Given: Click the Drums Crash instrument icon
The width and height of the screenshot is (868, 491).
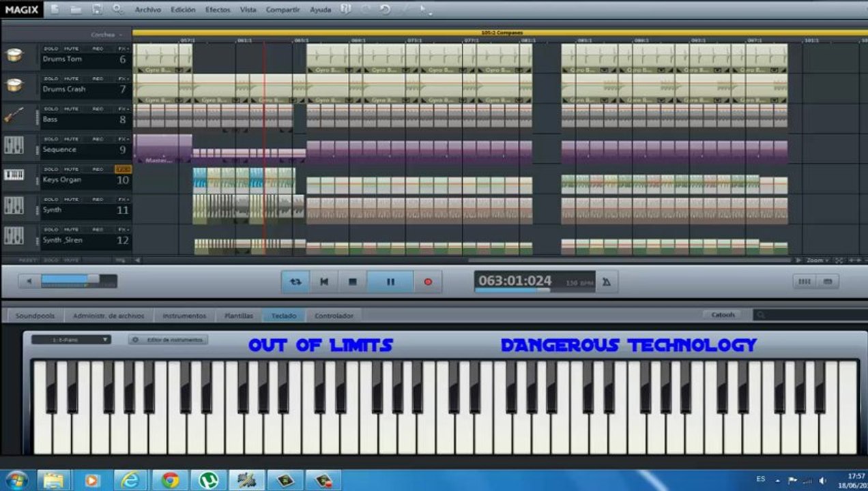Looking at the screenshot, I should click(14, 85).
